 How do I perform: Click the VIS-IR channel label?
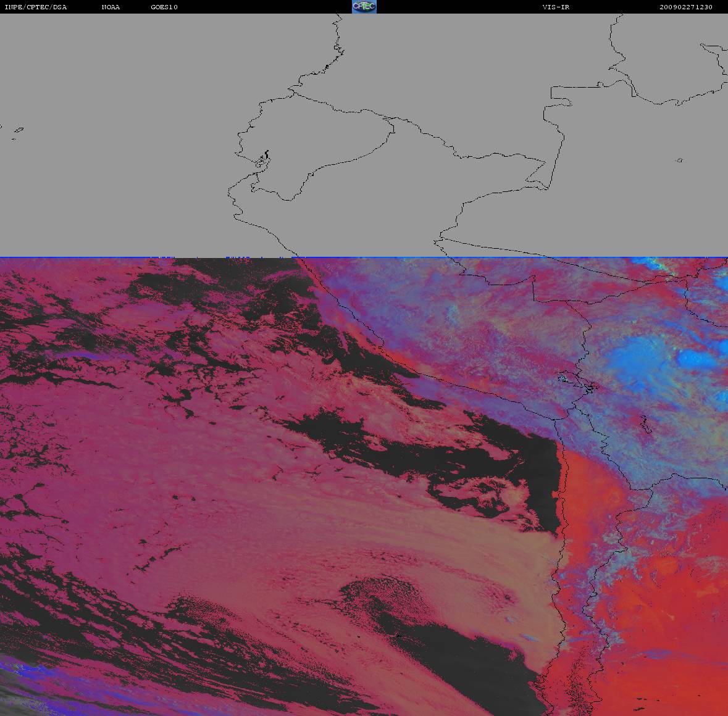click(x=556, y=7)
